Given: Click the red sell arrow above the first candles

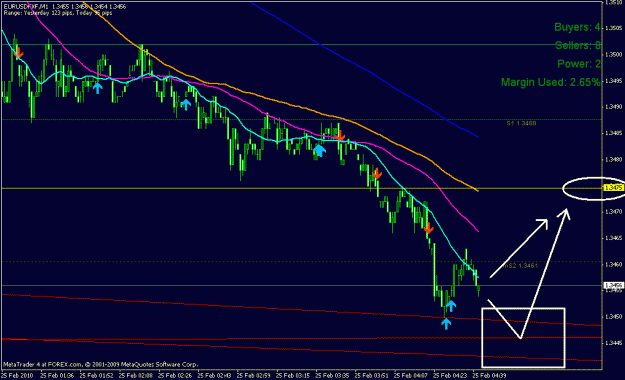Looking at the screenshot, I should click(x=18, y=52).
